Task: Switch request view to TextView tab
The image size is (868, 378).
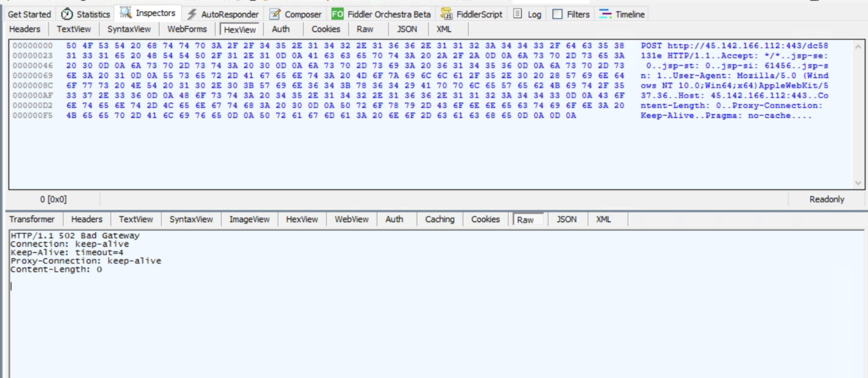Action: pos(73,29)
